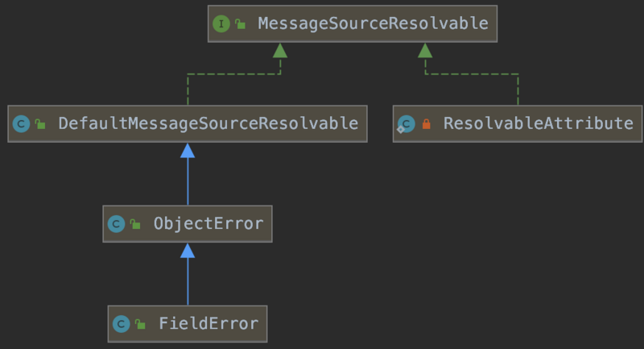The height and width of the screenshot is (349, 644).
Task: Click the class icon on ObjectError
Action: pyautogui.click(x=117, y=224)
